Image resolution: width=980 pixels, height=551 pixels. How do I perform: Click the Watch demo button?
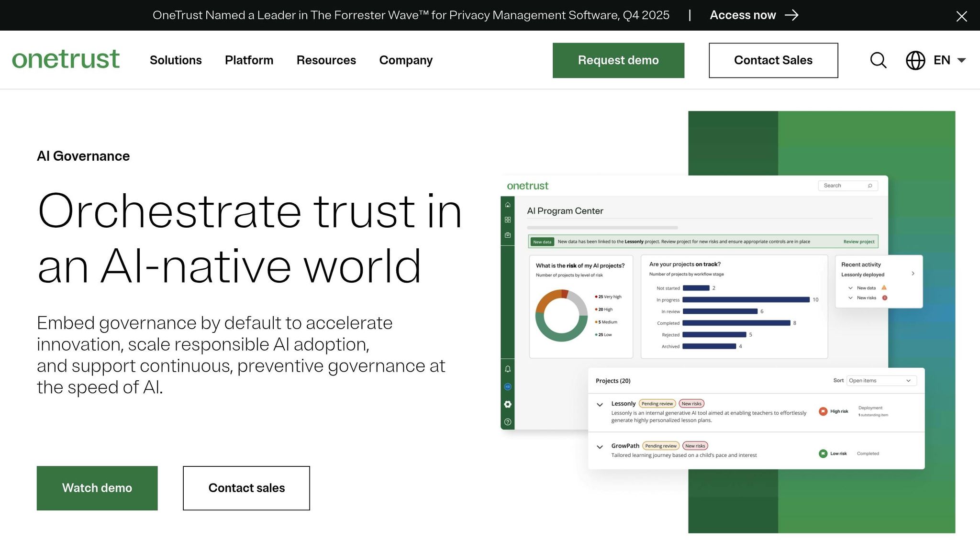[97, 488]
